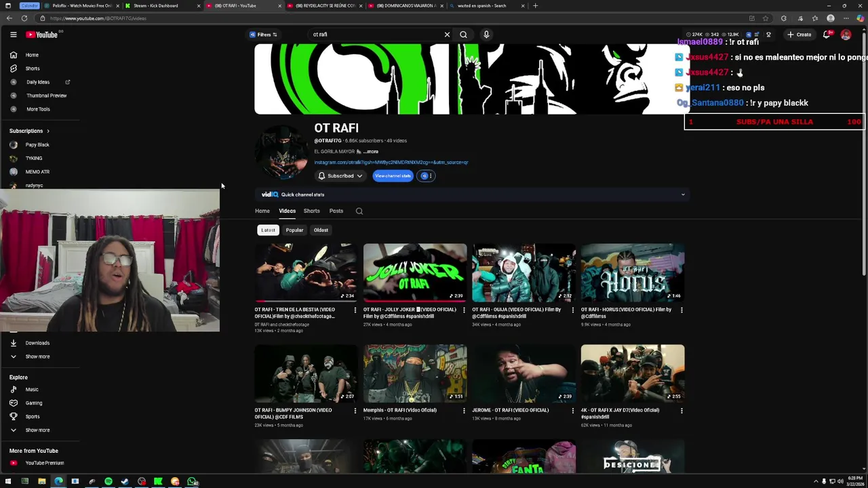Open YouTube notifications bell
This screenshot has width=868, height=488.
pos(827,35)
